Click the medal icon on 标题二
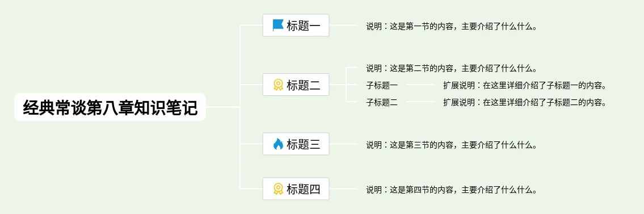 point(278,85)
